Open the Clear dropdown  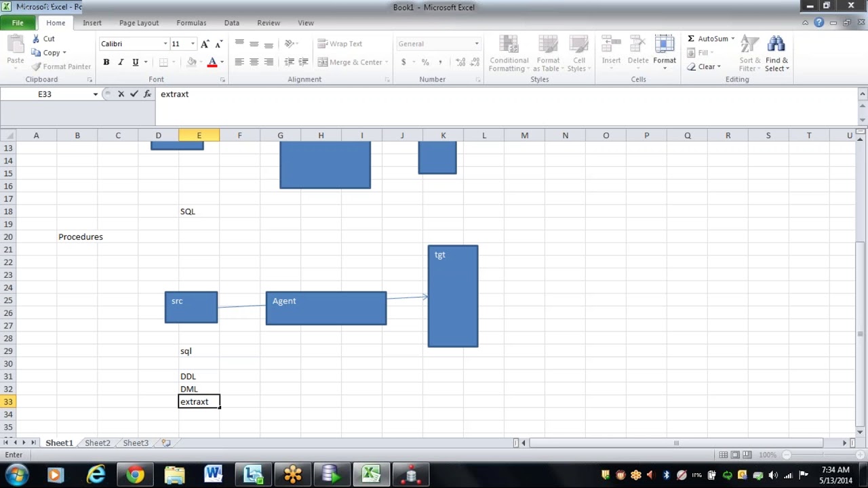pyautogui.click(x=705, y=67)
